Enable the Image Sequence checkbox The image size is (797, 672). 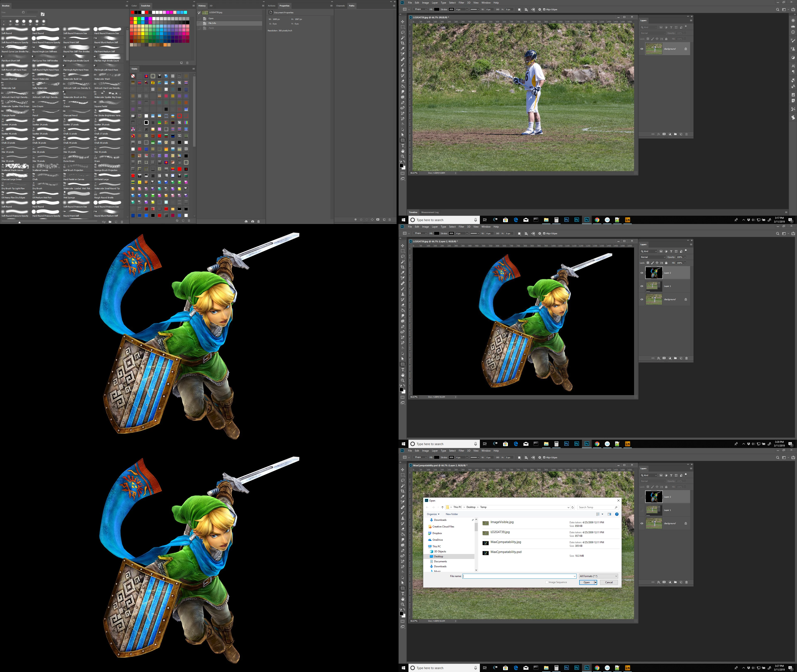tap(546, 582)
